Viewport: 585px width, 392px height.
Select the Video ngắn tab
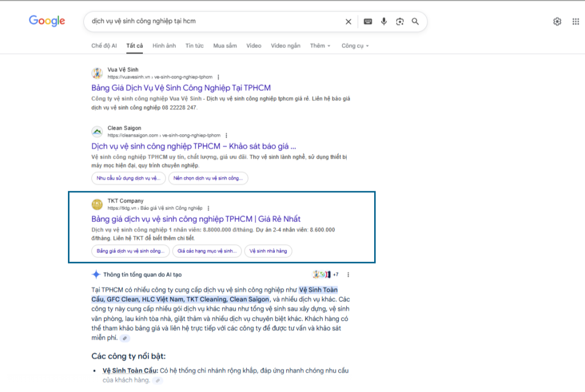coord(285,46)
